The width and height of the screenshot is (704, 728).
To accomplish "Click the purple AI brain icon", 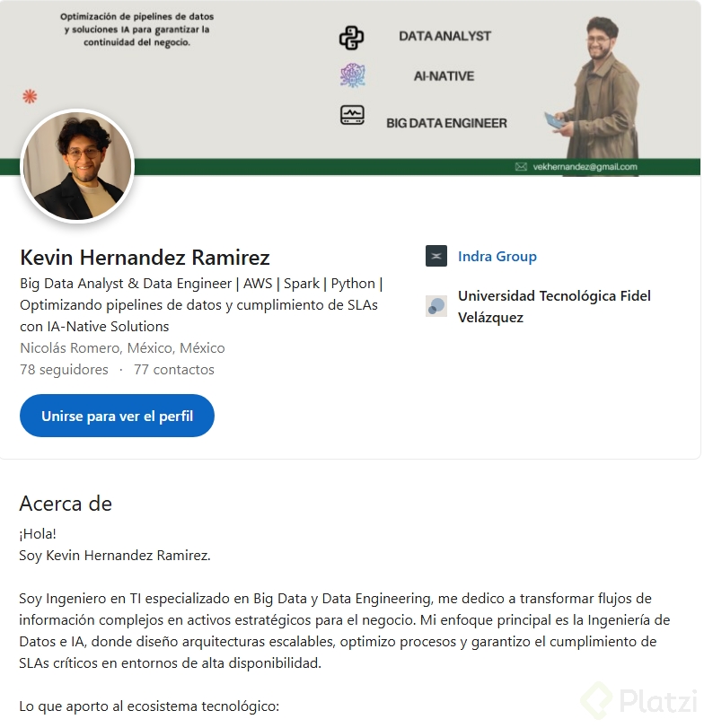I will [352, 76].
